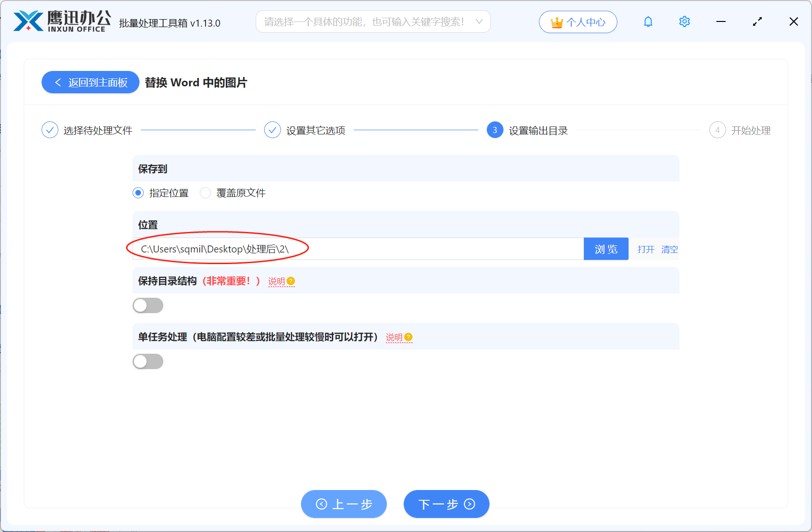
Task: Click the 浏览 button
Action: 606,249
